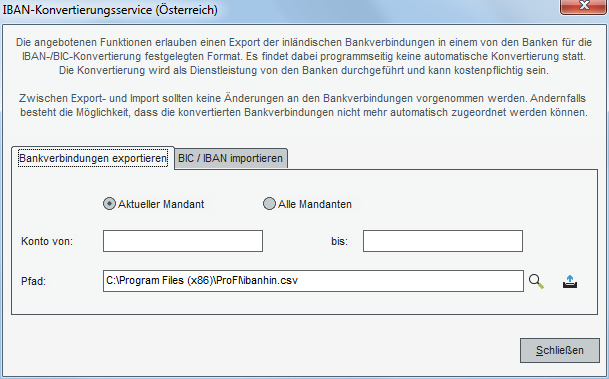The image size is (609, 379).
Task: Select the Aktueller Mandant radio circle
Action: coord(109,203)
